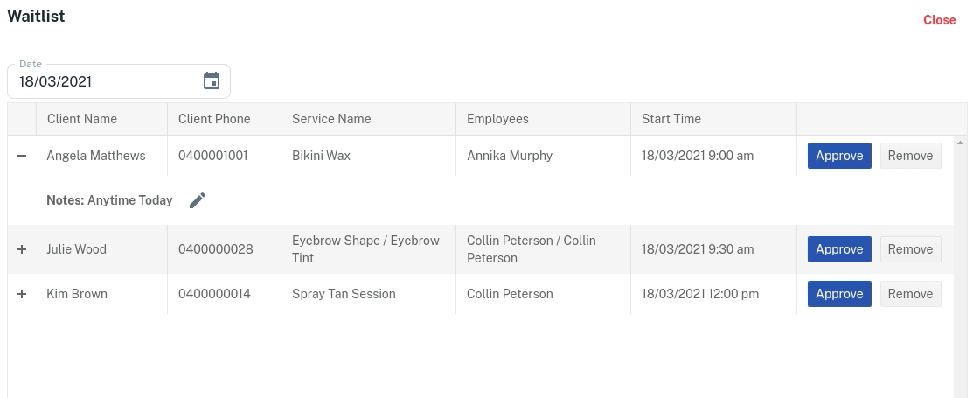Edit the Anytime Today note pencil icon
This screenshot has height=398, width=980.
click(x=198, y=200)
